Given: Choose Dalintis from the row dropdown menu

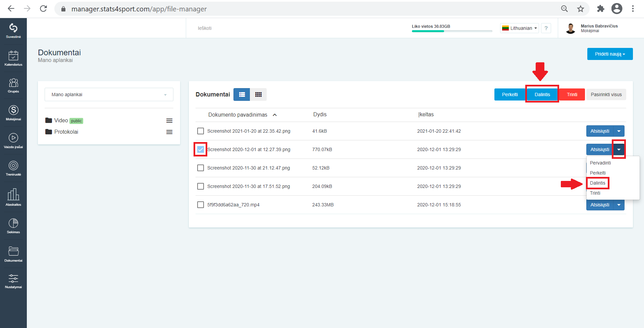Looking at the screenshot, I should click(598, 183).
